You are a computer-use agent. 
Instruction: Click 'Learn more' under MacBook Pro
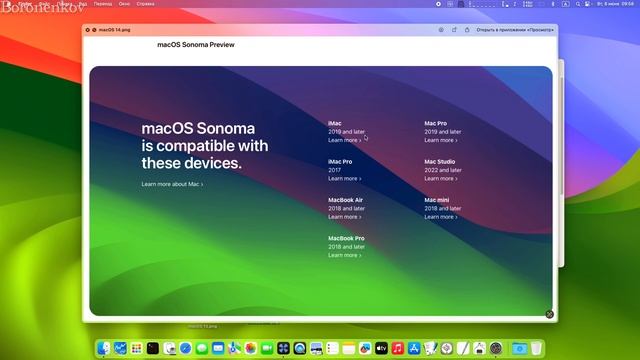(344, 255)
